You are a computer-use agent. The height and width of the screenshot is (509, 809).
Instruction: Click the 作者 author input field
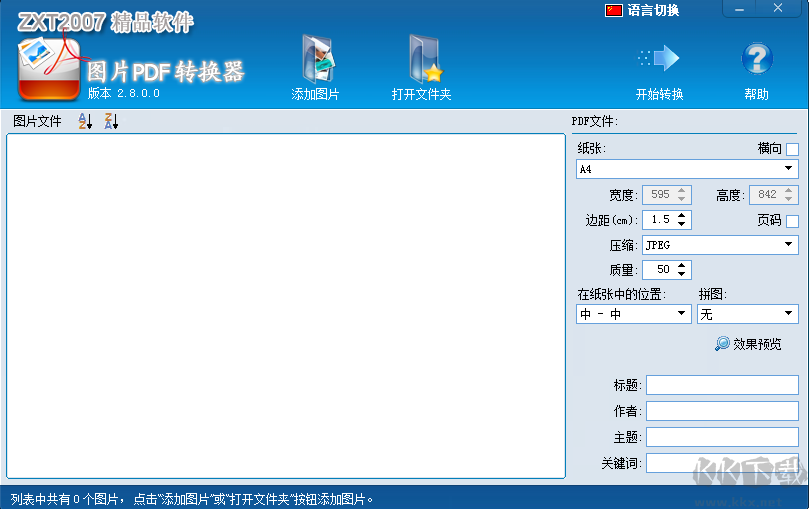[722, 411]
